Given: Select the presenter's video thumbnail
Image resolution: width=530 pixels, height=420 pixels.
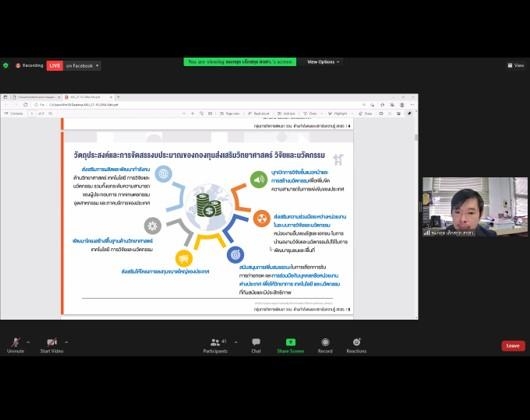Looking at the screenshot, I should [x=475, y=206].
